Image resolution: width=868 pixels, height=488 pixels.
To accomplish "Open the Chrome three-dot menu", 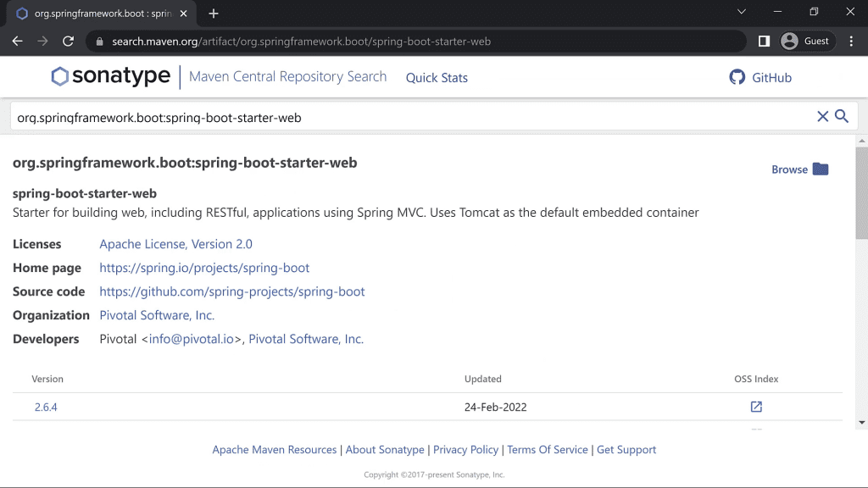I will pyautogui.click(x=851, y=41).
